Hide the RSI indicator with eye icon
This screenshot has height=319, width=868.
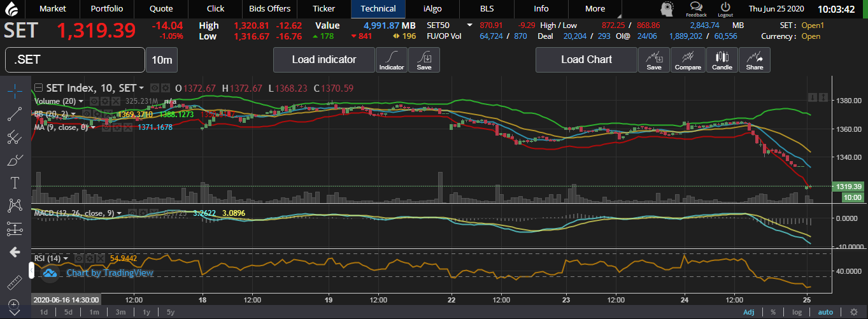click(79, 259)
